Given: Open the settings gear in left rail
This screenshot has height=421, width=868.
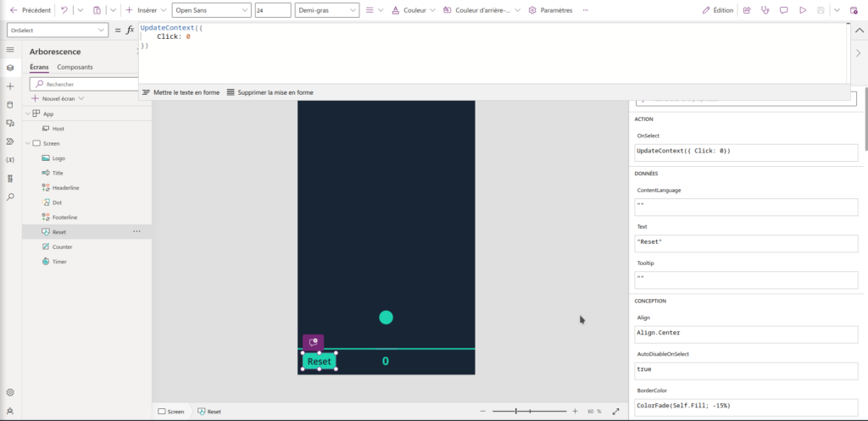Looking at the screenshot, I should tap(10, 393).
